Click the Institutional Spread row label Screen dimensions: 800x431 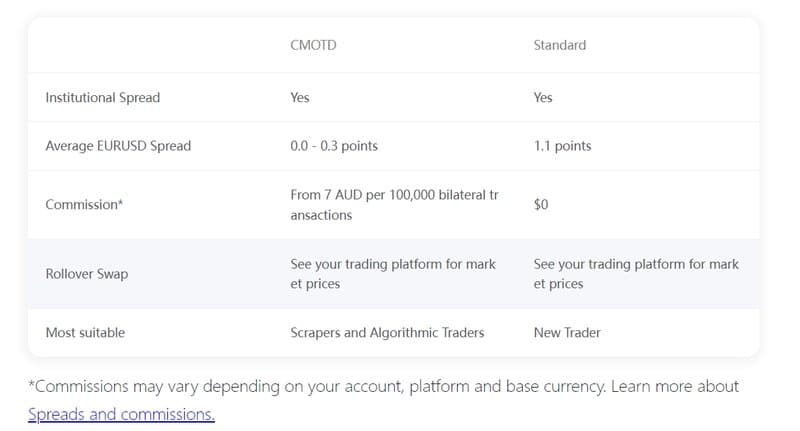point(103,97)
